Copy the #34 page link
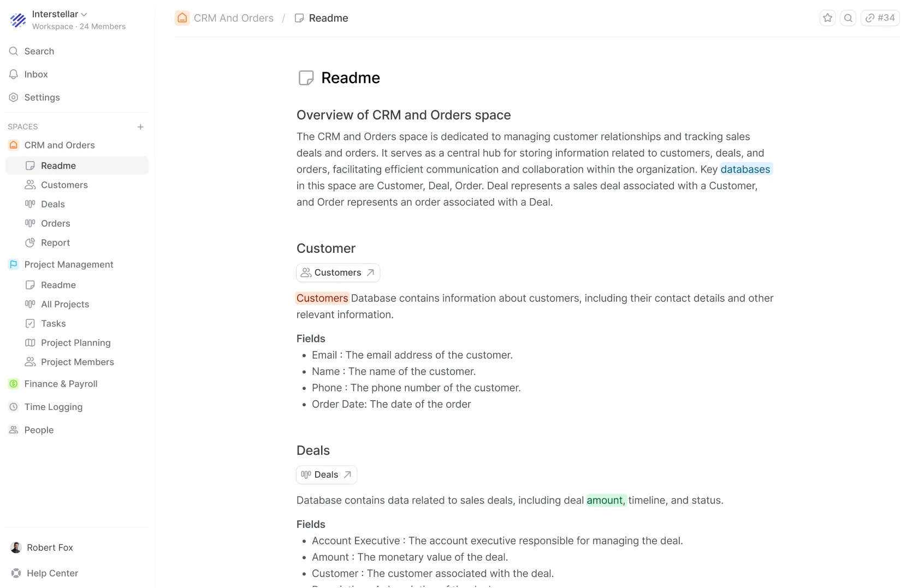The width and height of the screenshot is (924, 588). [880, 18]
